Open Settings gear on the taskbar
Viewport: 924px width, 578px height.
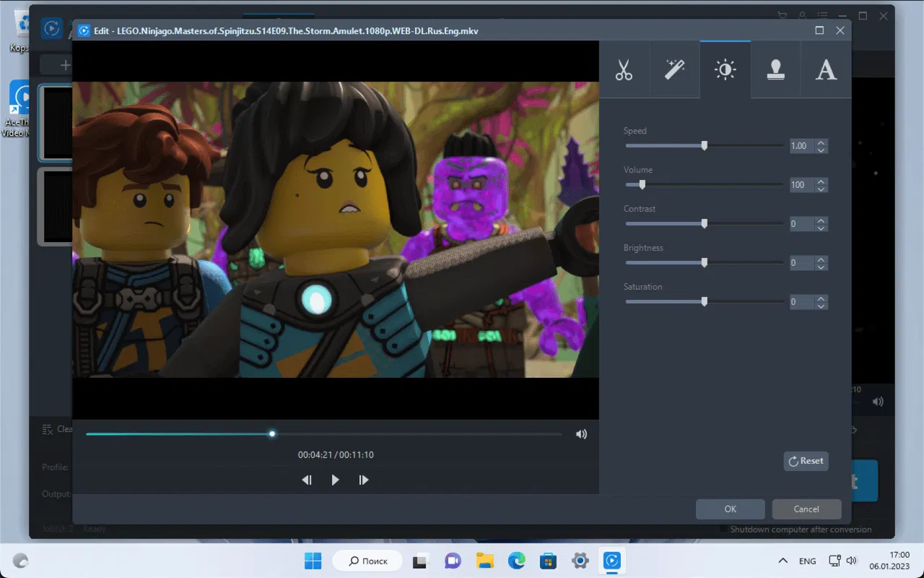580,561
